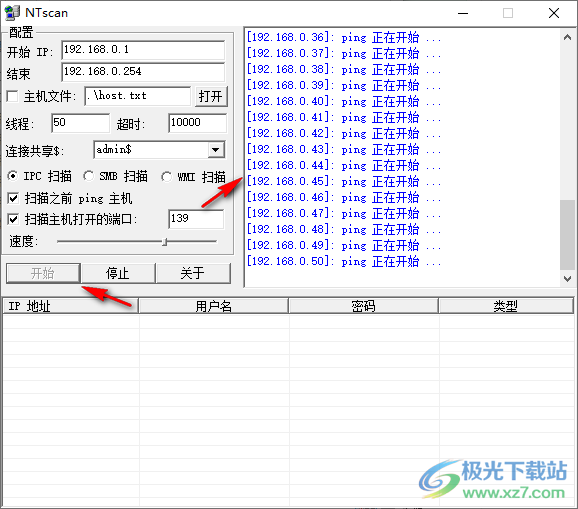Close the NTscan window
This screenshot has width=578, height=509.
[x=554, y=13]
